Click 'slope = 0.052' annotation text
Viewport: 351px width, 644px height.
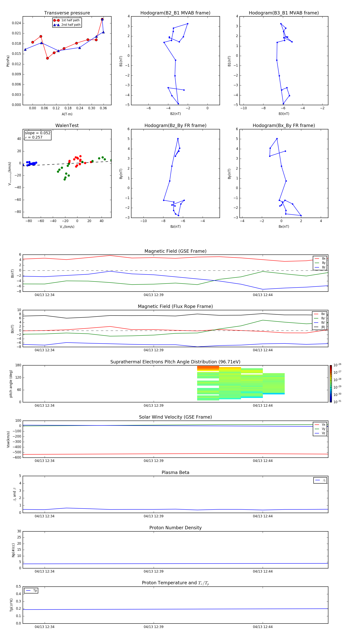click(x=38, y=133)
